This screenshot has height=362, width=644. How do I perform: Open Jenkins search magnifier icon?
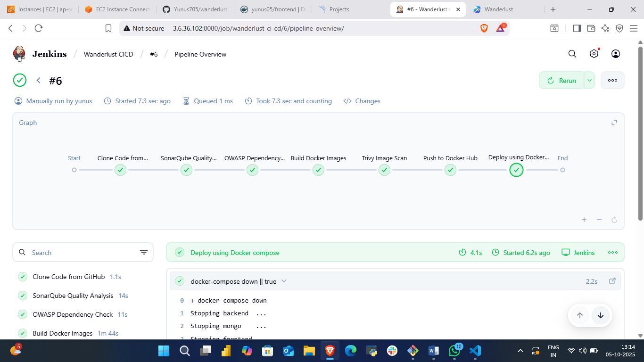[572, 54]
